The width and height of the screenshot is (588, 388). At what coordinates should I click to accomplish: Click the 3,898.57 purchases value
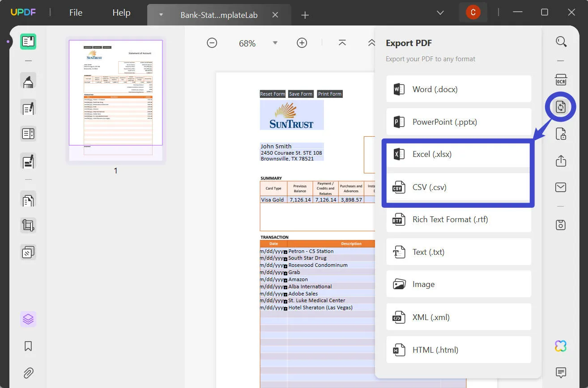pos(351,200)
